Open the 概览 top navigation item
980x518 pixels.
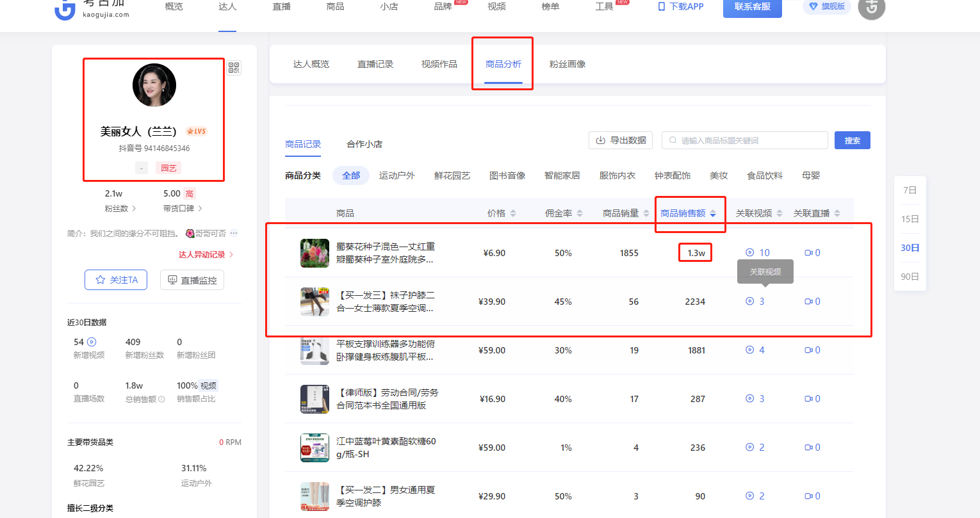click(174, 6)
